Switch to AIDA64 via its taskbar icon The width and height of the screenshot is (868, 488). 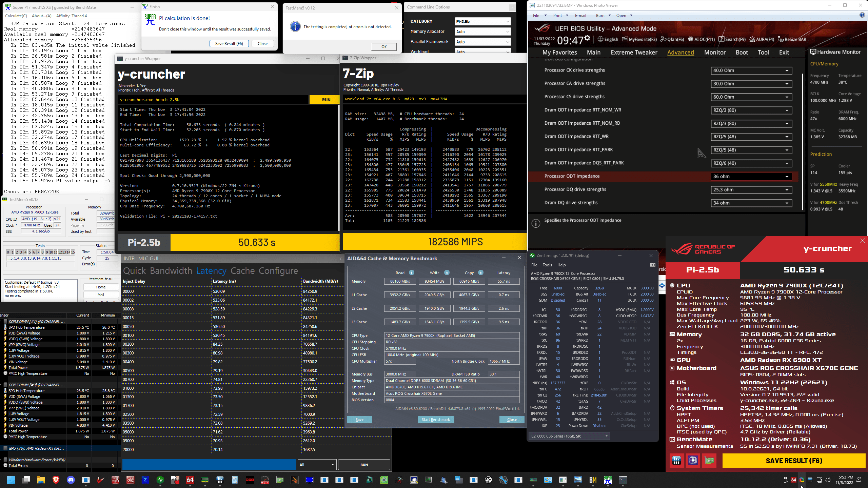tap(190, 480)
